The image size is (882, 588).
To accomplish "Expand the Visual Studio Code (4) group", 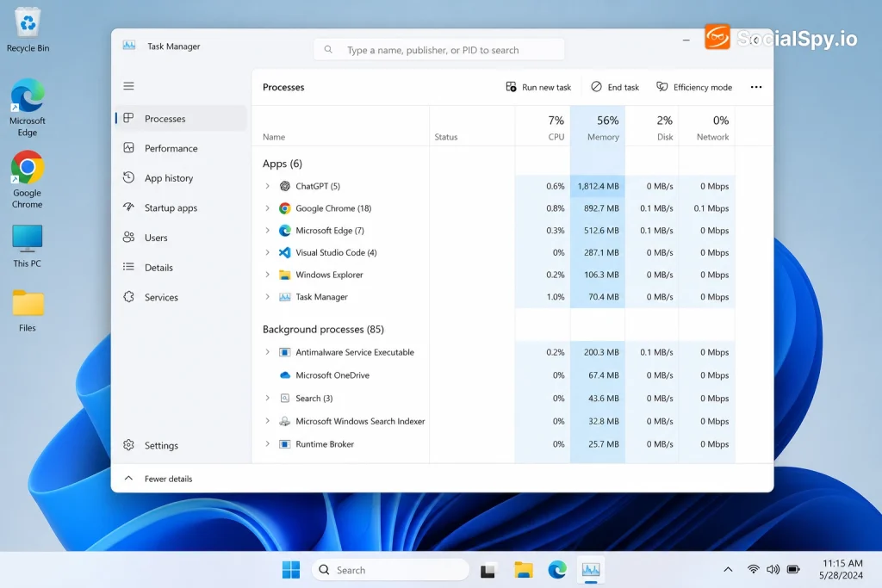I will tap(267, 252).
